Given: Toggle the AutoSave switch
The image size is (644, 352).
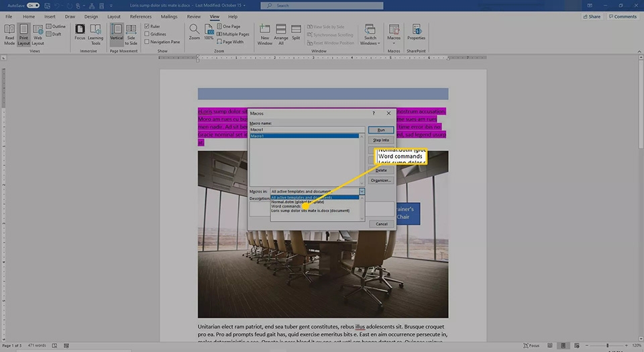Looking at the screenshot, I should [x=33, y=6].
